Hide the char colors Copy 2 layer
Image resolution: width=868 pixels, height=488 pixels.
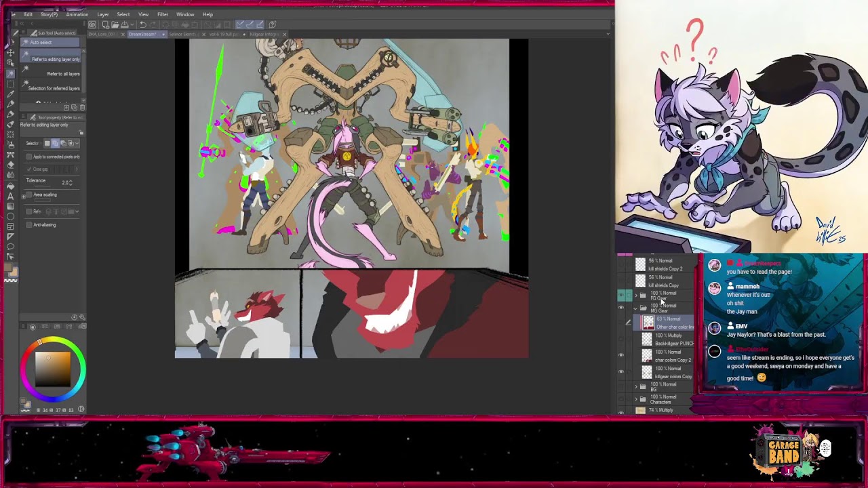[x=621, y=355]
